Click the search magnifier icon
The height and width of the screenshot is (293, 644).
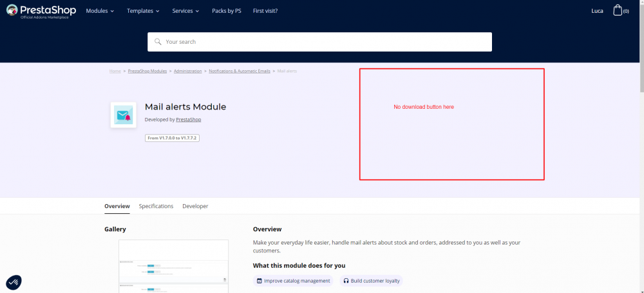point(158,42)
